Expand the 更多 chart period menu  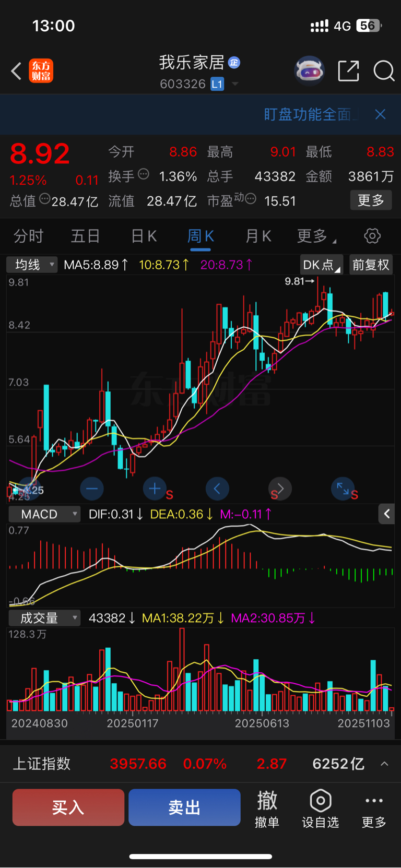[x=316, y=236]
